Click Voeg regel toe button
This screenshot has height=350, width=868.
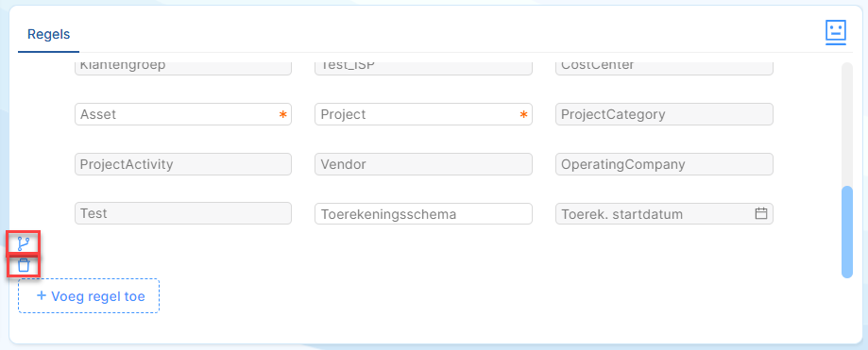pyautogui.click(x=89, y=296)
